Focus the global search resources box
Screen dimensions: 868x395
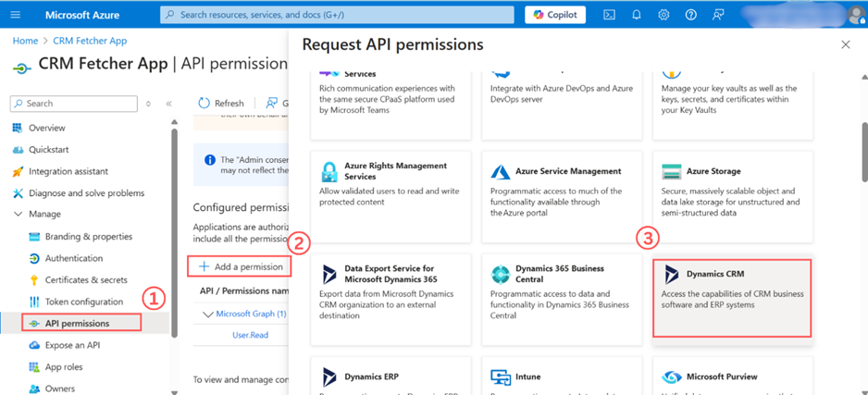click(337, 15)
